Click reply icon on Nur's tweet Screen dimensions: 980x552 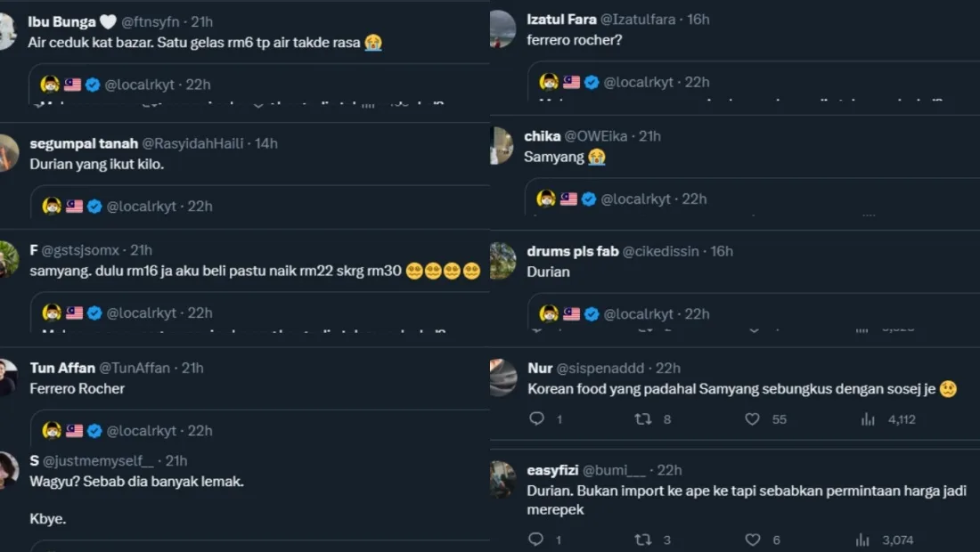[536, 418]
